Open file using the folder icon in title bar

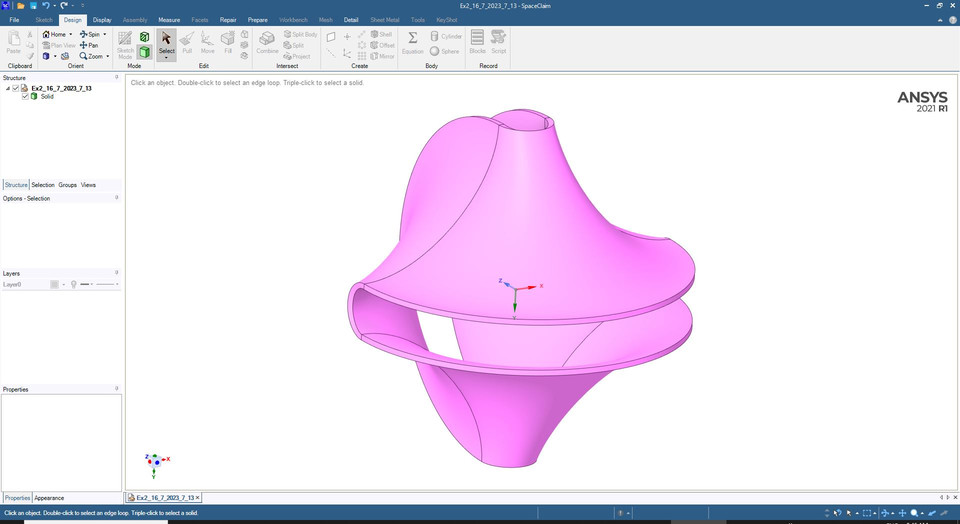pyautogui.click(x=20, y=6)
